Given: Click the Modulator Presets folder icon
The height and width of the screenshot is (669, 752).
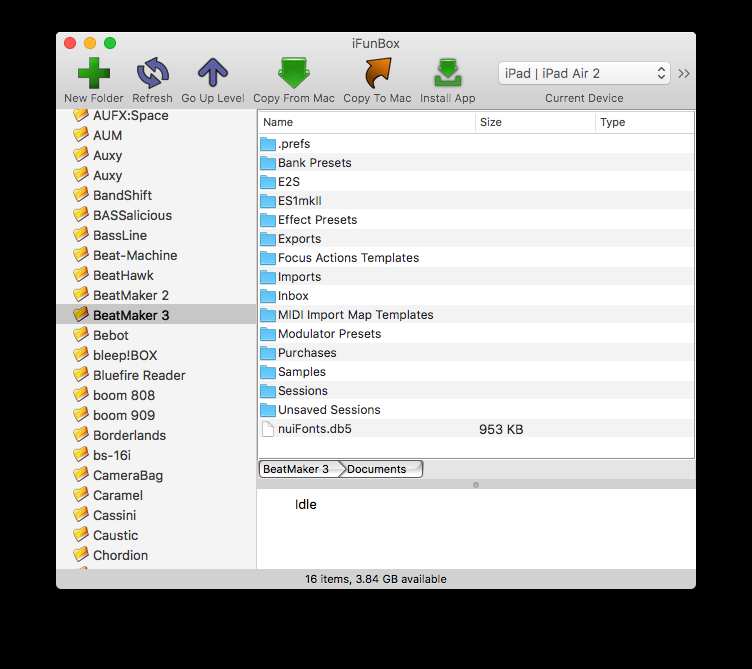Looking at the screenshot, I should click(x=268, y=334).
